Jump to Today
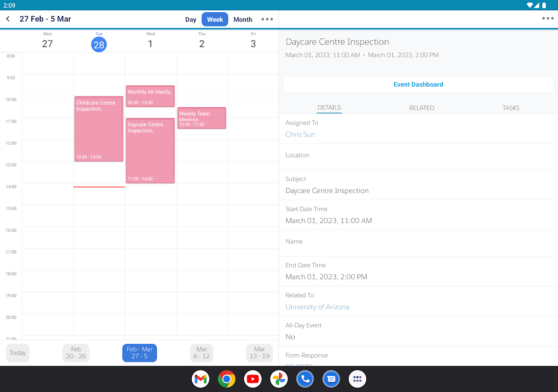This screenshot has height=392, width=558. pos(18,353)
